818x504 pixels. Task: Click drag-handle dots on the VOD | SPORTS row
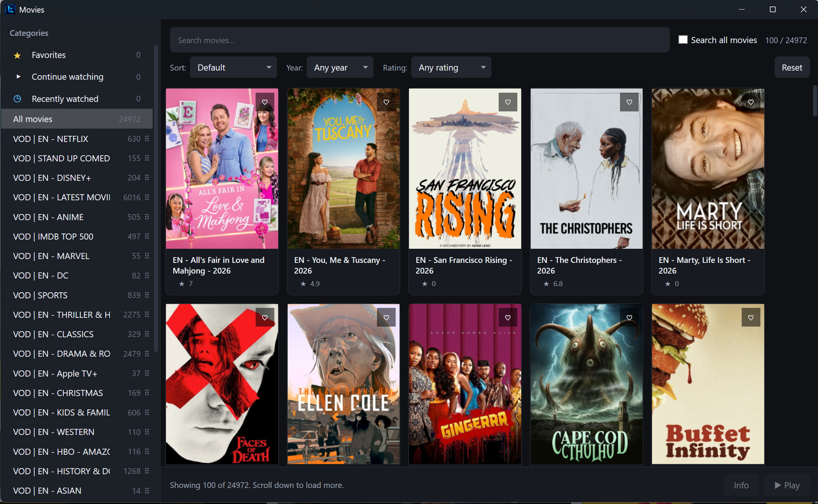pyautogui.click(x=147, y=295)
